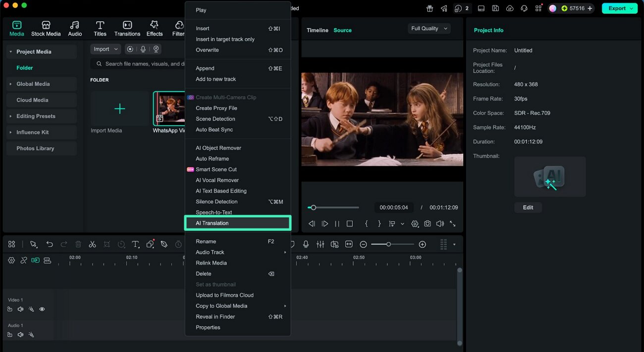Click the Import Media plus tile
644x352 pixels.
(x=119, y=109)
